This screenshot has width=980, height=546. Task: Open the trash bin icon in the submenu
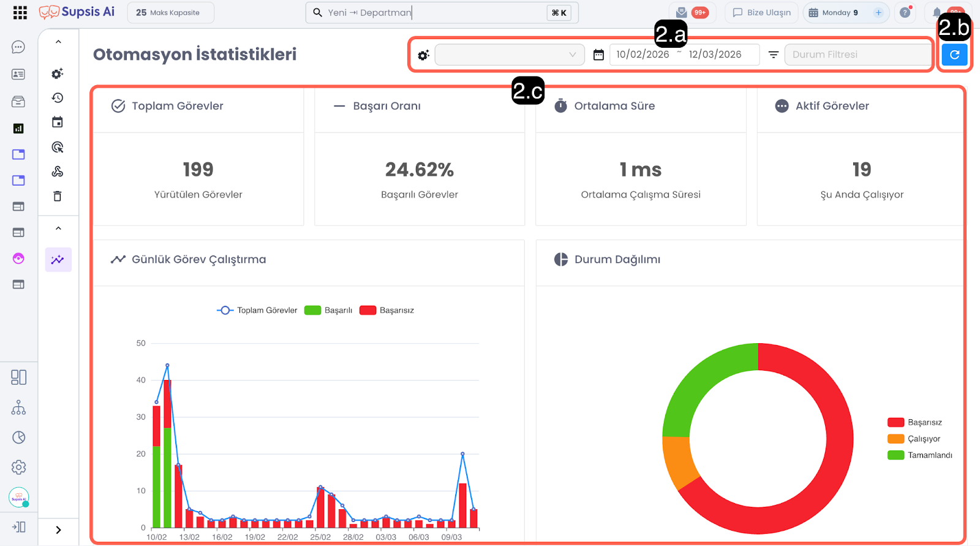pyautogui.click(x=58, y=196)
